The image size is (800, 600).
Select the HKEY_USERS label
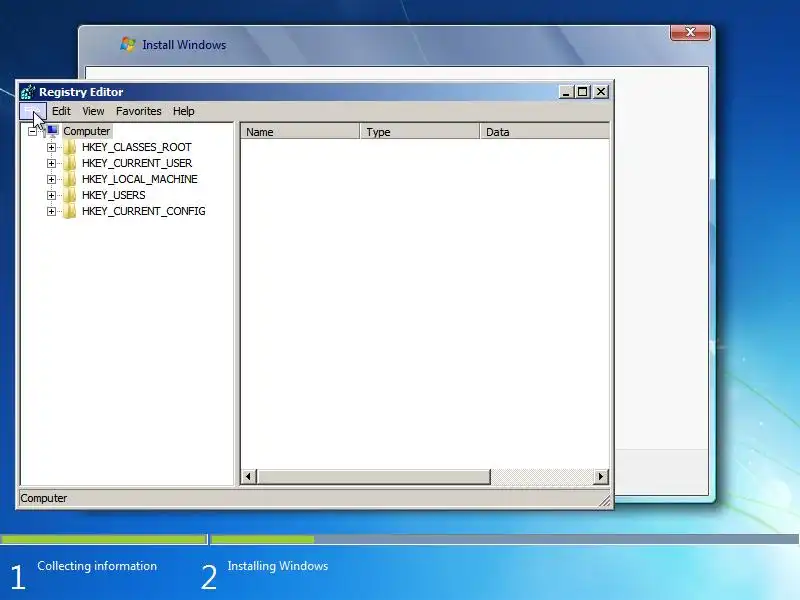113,195
